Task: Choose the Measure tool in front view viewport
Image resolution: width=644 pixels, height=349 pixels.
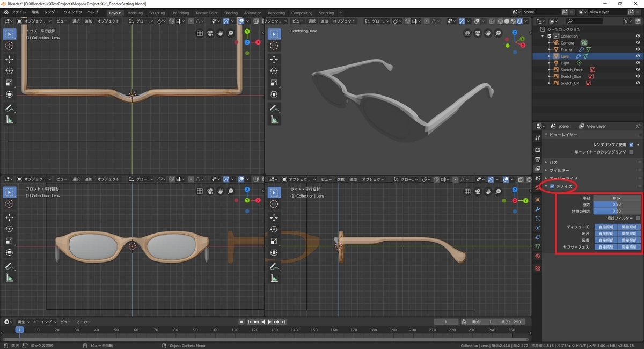Action: (10, 278)
